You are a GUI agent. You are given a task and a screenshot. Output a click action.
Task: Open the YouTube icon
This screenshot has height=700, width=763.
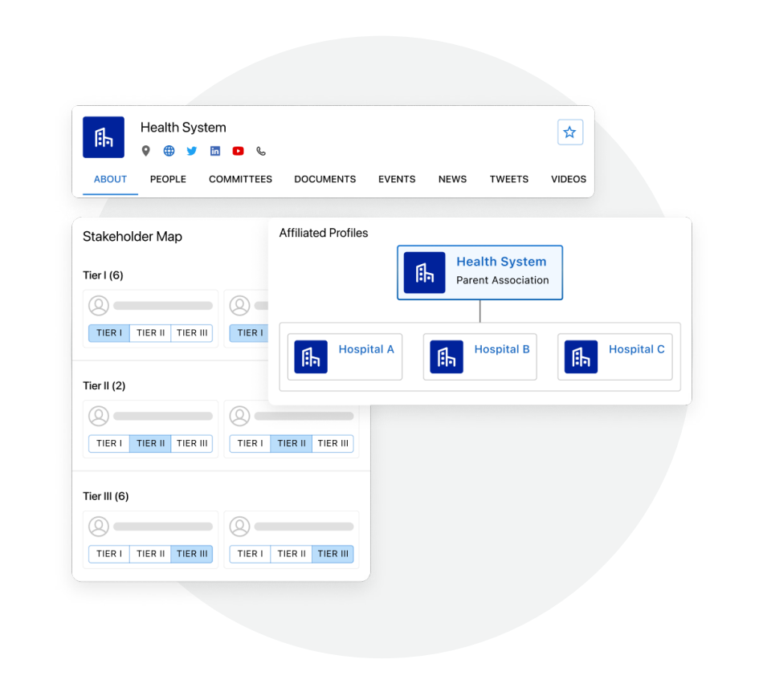[239, 151]
